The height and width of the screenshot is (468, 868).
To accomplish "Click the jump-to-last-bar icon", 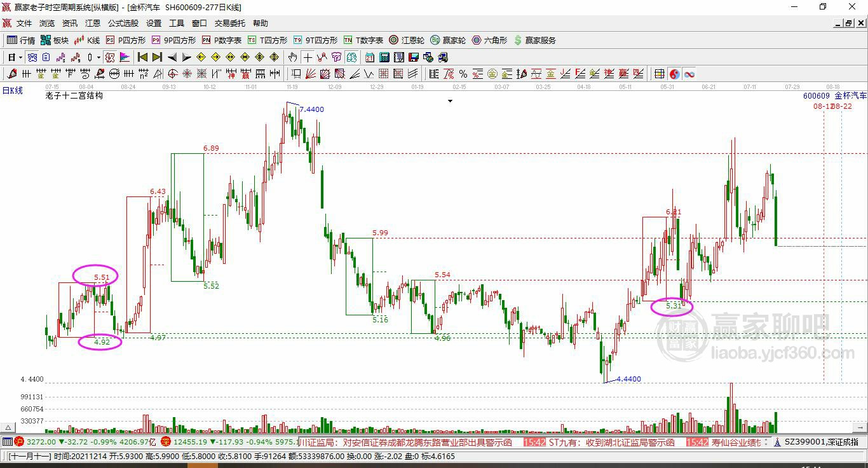I will (157, 57).
